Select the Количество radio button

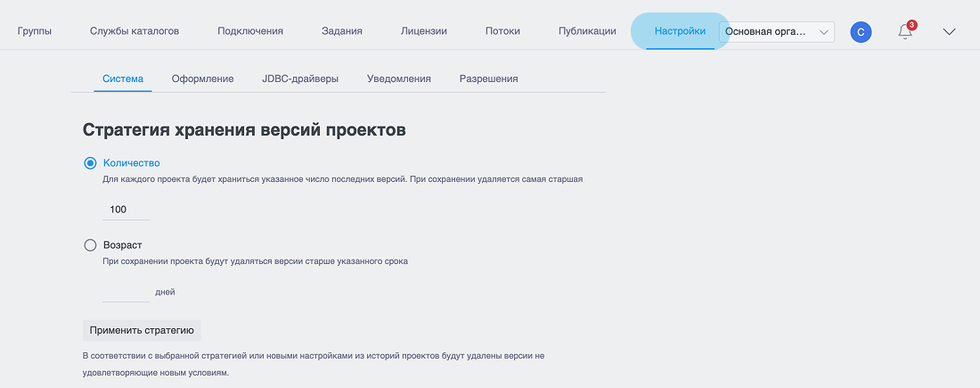90,162
